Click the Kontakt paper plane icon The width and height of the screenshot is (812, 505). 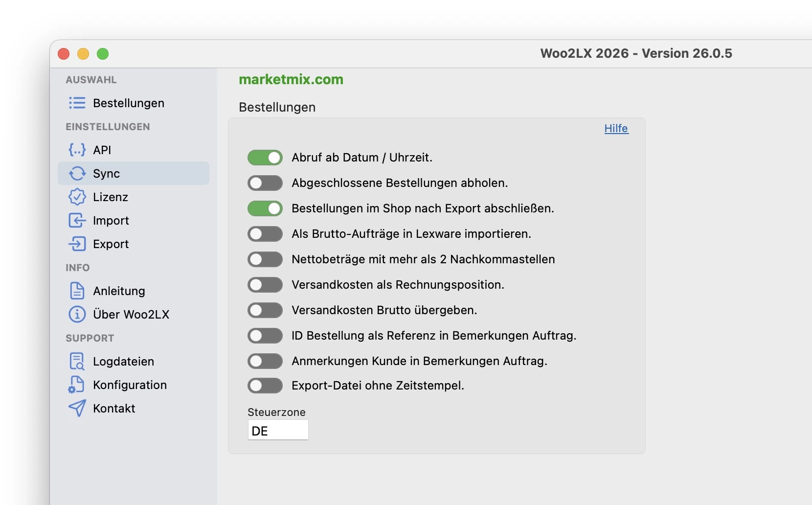(x=77, y=408)
